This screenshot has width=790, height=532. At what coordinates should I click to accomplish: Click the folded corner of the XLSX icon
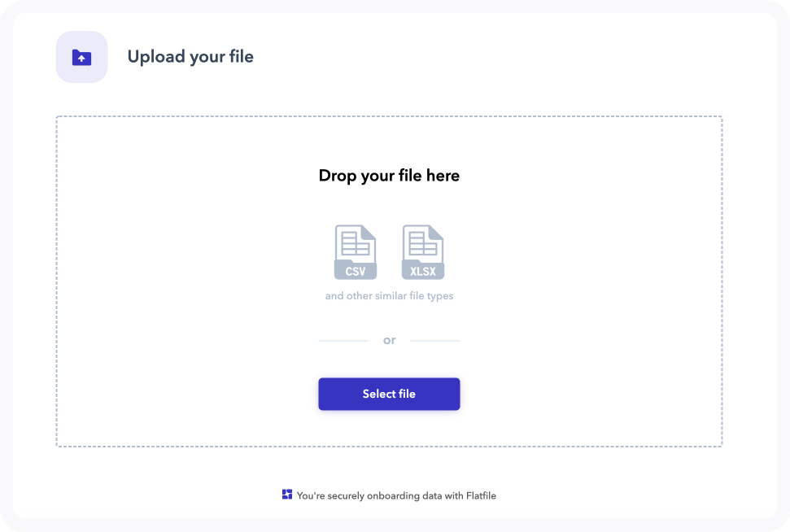[x=437, y=232]
